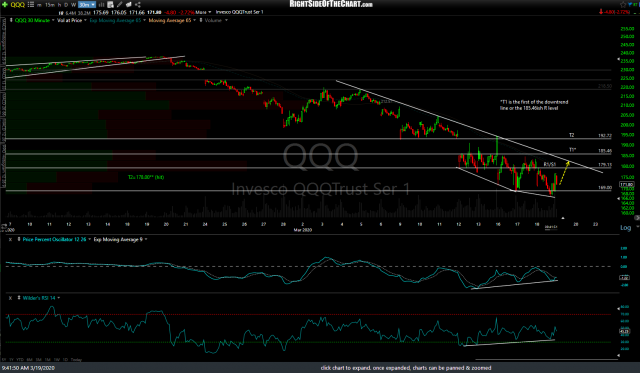Click the 192.72 price level label
This screenshot has width=640, height=373.
[605, 135]
